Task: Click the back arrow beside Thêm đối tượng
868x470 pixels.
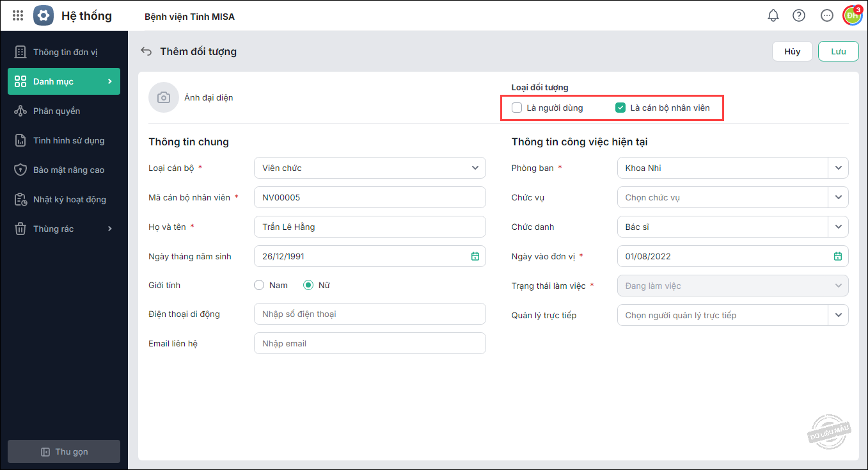Action: pyautogui.click(x=146, y=51)
